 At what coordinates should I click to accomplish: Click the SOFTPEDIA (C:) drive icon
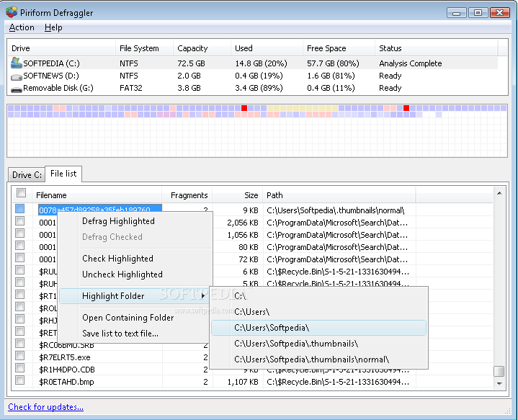16,63
